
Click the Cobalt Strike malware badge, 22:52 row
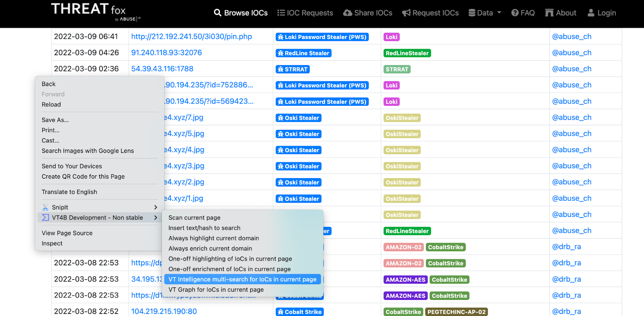[x=300, y=312]
